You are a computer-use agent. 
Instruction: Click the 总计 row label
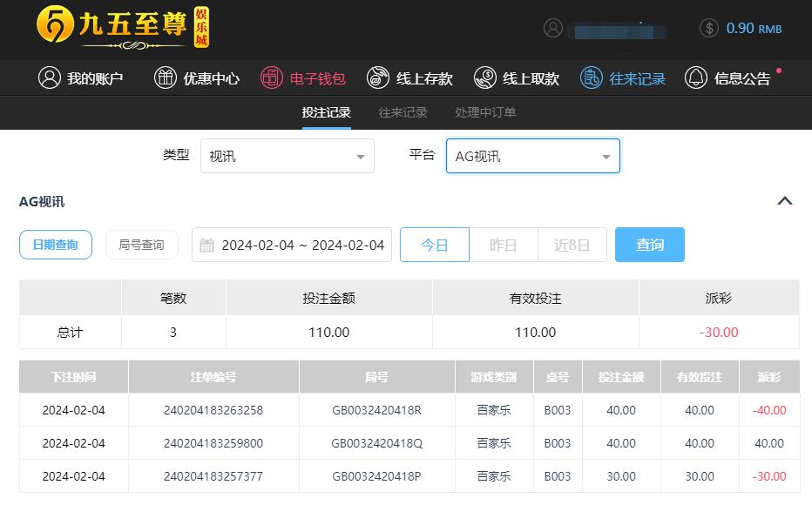(x=70, y=333)
